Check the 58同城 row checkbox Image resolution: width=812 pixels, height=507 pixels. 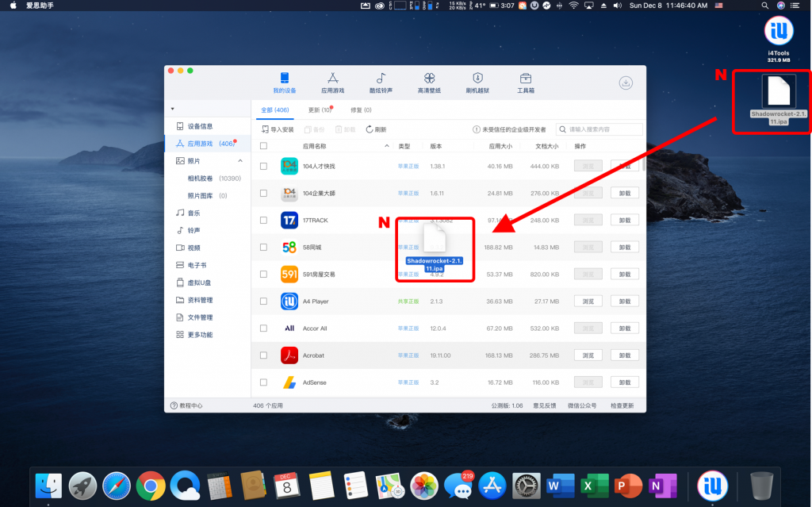[263, 248]
